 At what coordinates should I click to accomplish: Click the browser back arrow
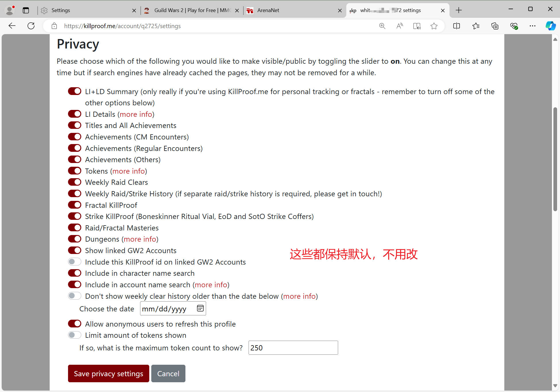[x=12, y=26]
